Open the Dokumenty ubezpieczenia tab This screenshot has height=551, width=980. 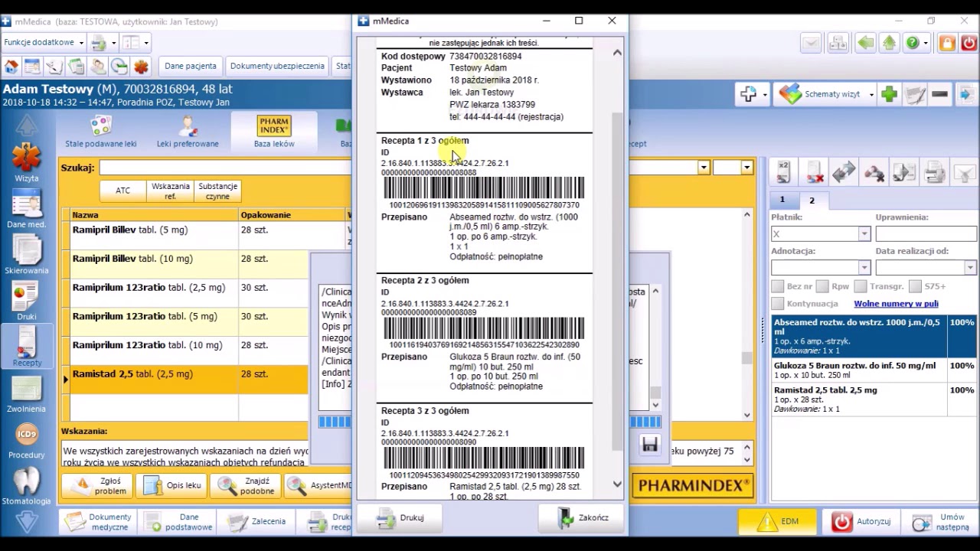click(277, 66)
